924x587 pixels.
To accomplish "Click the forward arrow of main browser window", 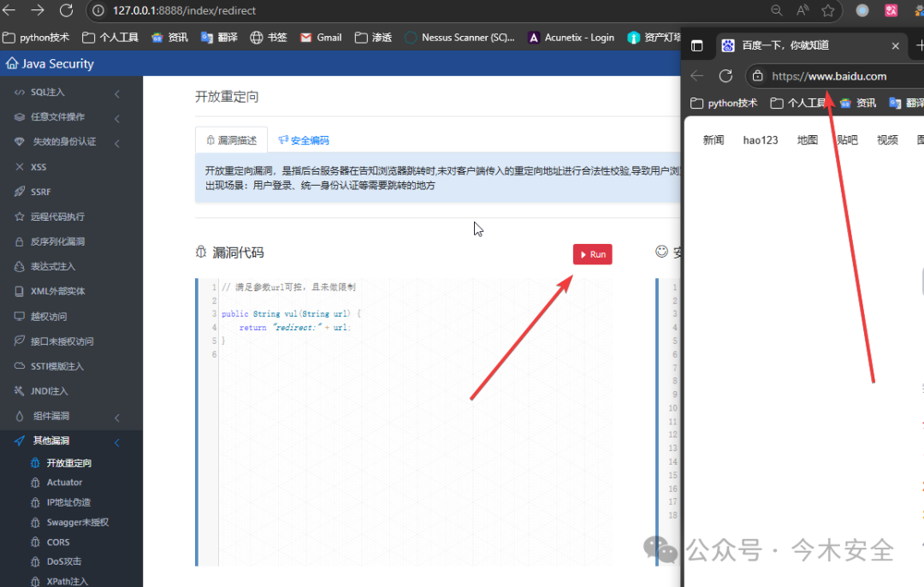I will (x=37, y=10).
